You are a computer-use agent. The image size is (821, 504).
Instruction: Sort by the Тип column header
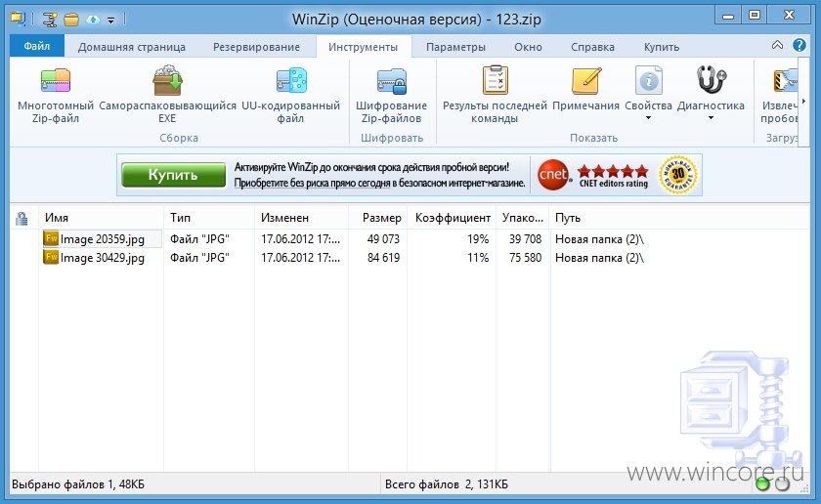[x=209, y=218]
